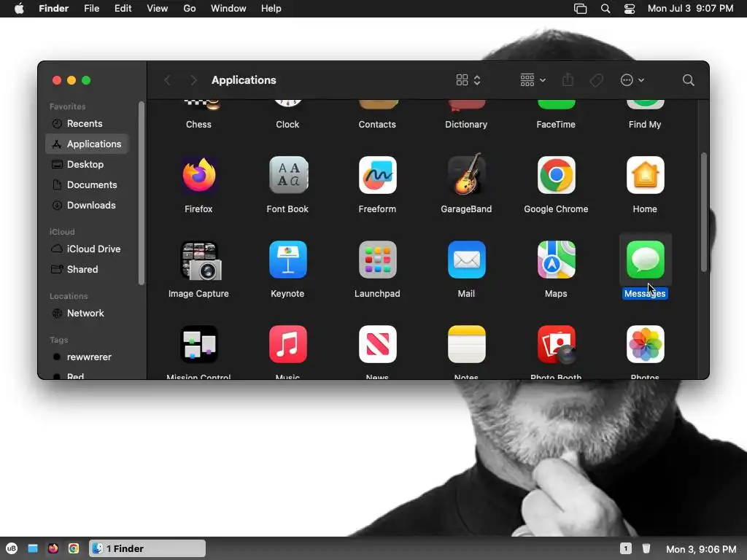Image resolution: width=747 pixels, height=560 pixels.
Task: Click the main file area scrollbar
Action: (704, 212)
